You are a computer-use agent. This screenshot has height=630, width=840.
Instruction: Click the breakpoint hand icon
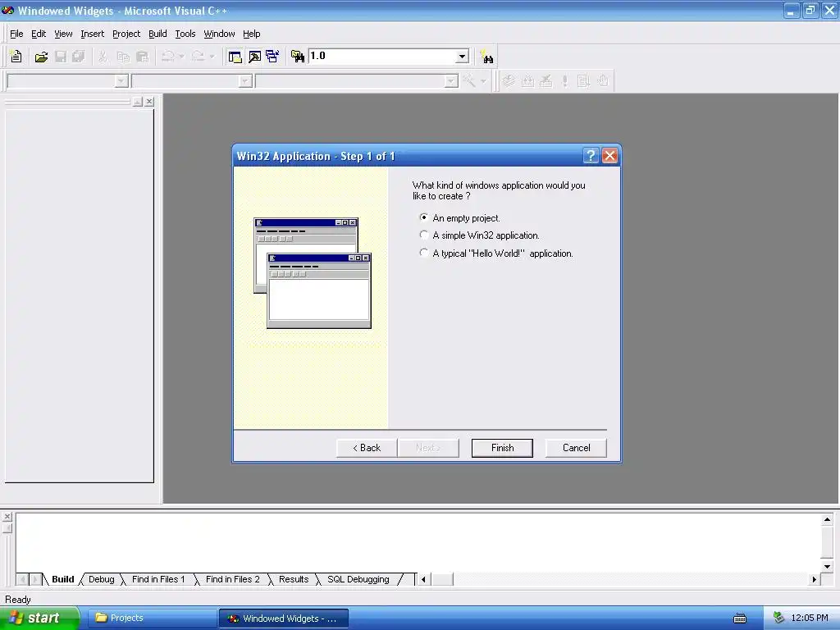tap(603, 81)
